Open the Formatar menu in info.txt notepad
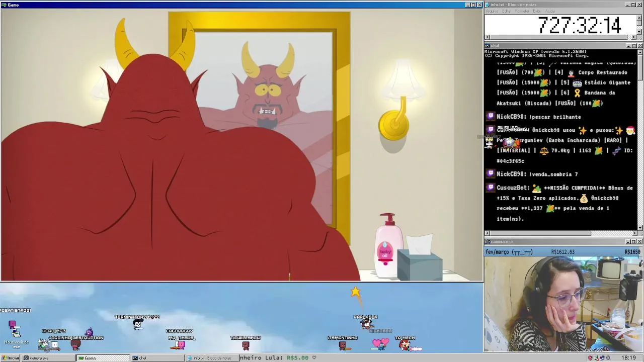 (x=522, y=11)
